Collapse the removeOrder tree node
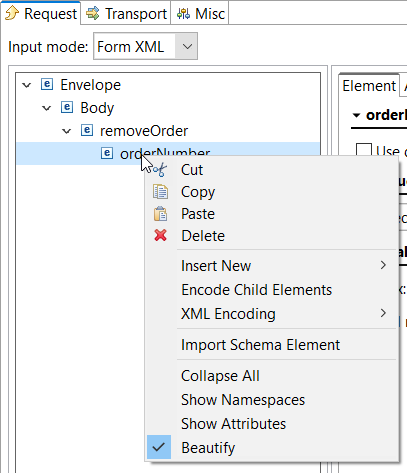Image resolution: width=407 pixels, height=473 pixels. tap(67, 131)
